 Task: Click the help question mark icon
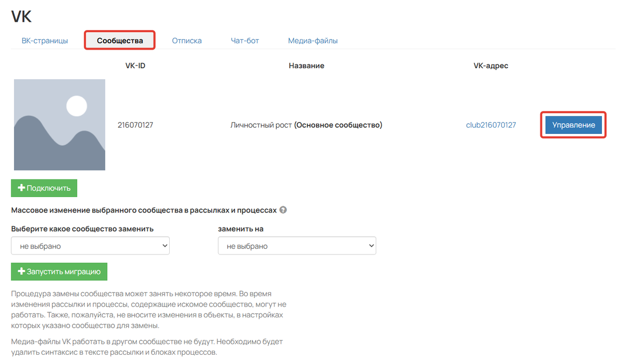click(283, 210)
